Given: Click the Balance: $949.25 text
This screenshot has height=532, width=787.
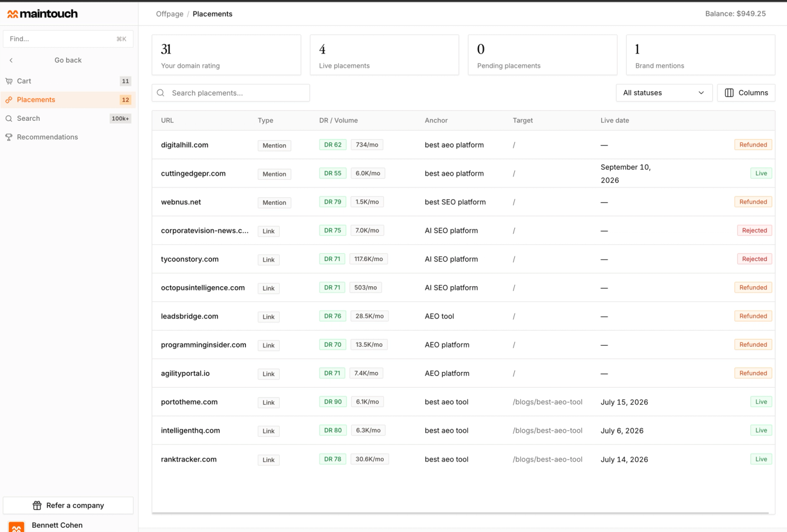Looking at the screenshot, I should click(736, 14).
